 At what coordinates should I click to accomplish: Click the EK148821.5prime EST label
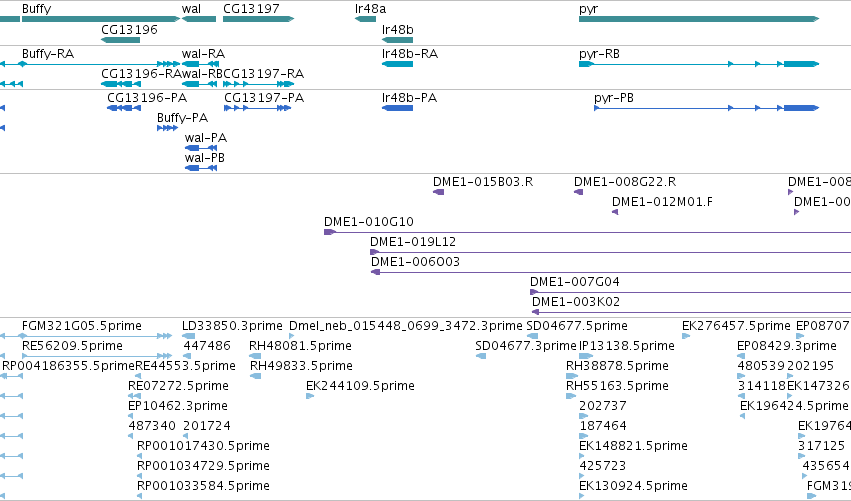pyautogui.click(x=633, y=446)
